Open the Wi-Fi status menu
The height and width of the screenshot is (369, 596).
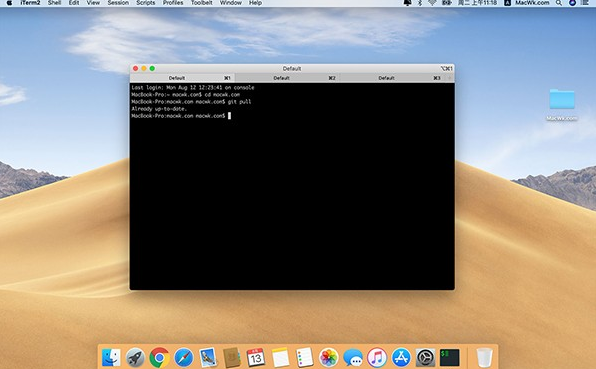[x=432, y=3]
